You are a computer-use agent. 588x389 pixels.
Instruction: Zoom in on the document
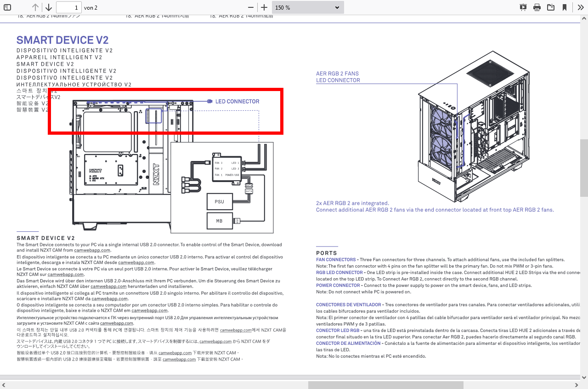tap(264, 7)
